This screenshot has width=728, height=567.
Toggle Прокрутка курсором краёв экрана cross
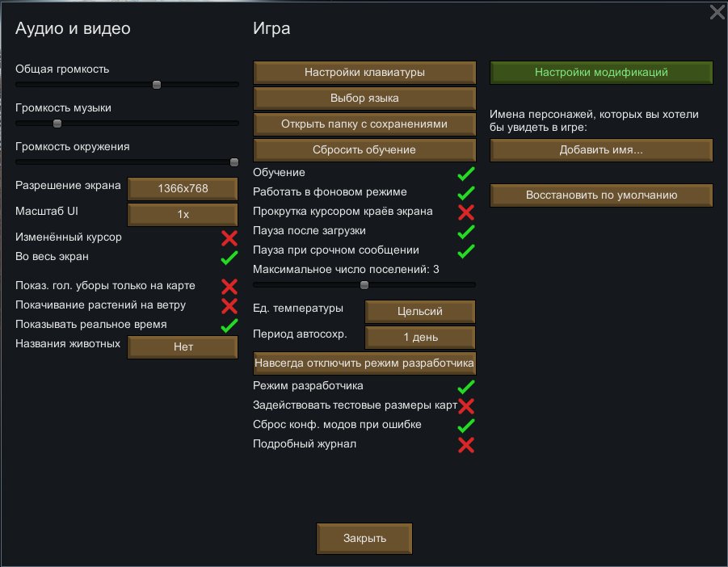466,212
